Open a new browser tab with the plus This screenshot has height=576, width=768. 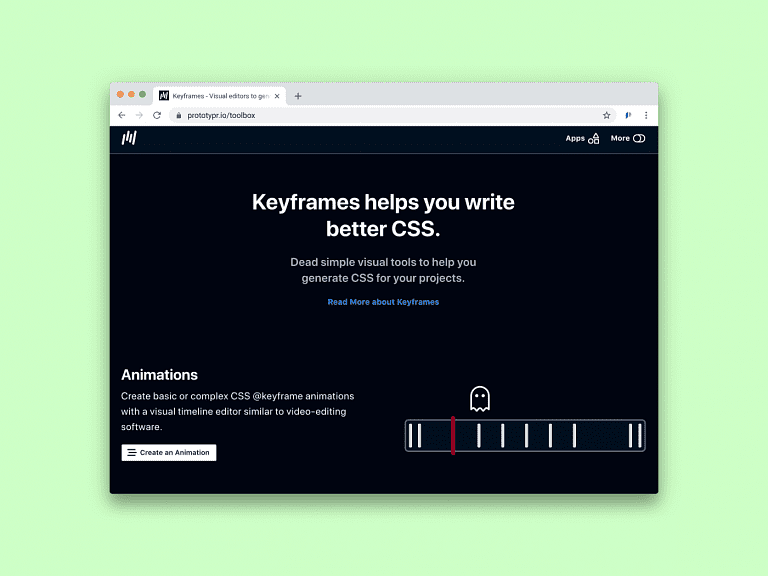click(x=298, y=96)
